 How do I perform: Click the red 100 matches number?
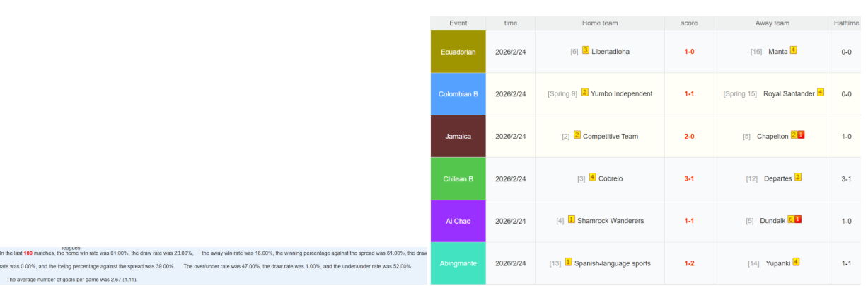[x=28, y=253]
